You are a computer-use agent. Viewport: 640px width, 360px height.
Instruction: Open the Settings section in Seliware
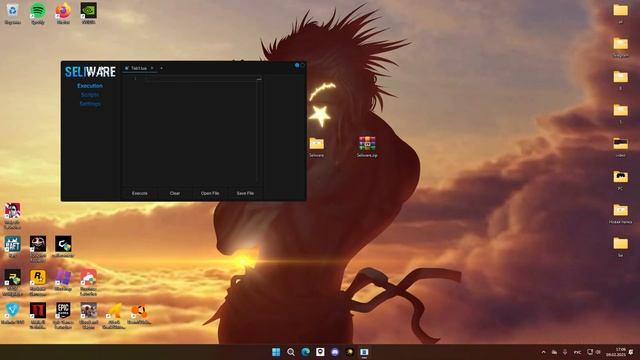90,104
